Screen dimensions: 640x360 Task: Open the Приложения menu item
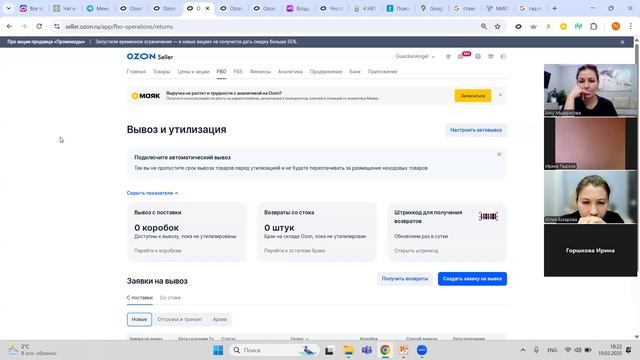pos(382,71)
